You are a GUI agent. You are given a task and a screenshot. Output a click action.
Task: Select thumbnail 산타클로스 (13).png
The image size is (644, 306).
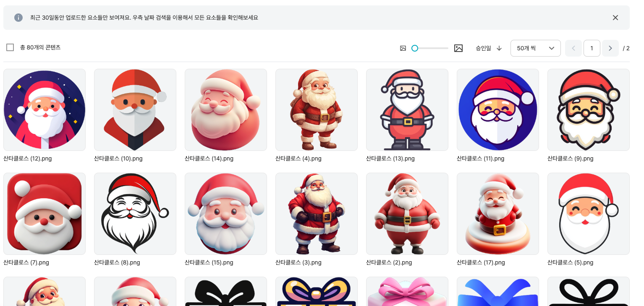[x=407, y=110]
